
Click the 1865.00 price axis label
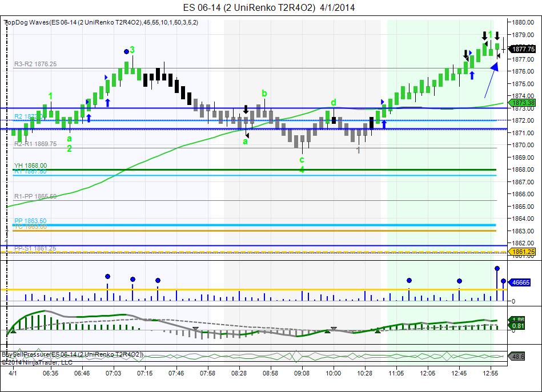[523, 207]
